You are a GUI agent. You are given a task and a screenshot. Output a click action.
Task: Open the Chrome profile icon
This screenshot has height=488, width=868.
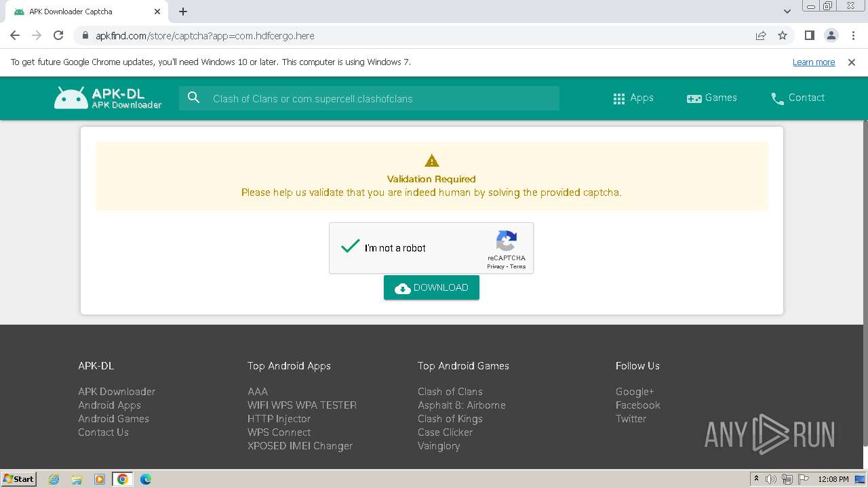click(831, 36)
